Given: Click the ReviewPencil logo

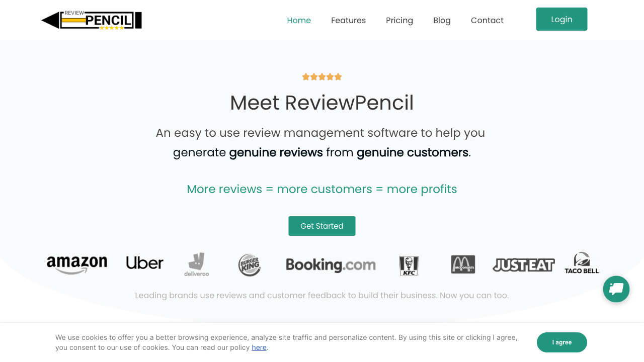Looking at the screenshot, I should pos(92,20).
